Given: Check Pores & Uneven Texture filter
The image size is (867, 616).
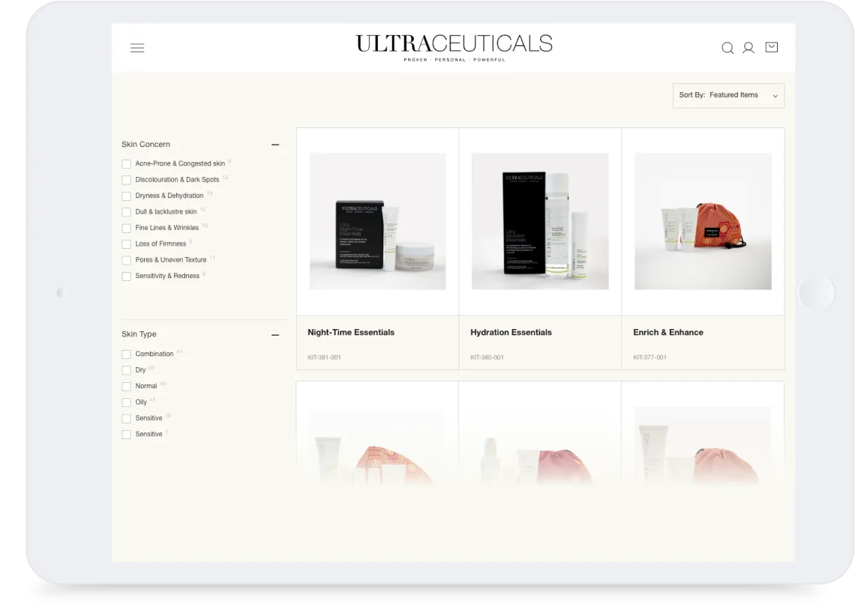Looking at the screenshot, I should tap(127, 260).
